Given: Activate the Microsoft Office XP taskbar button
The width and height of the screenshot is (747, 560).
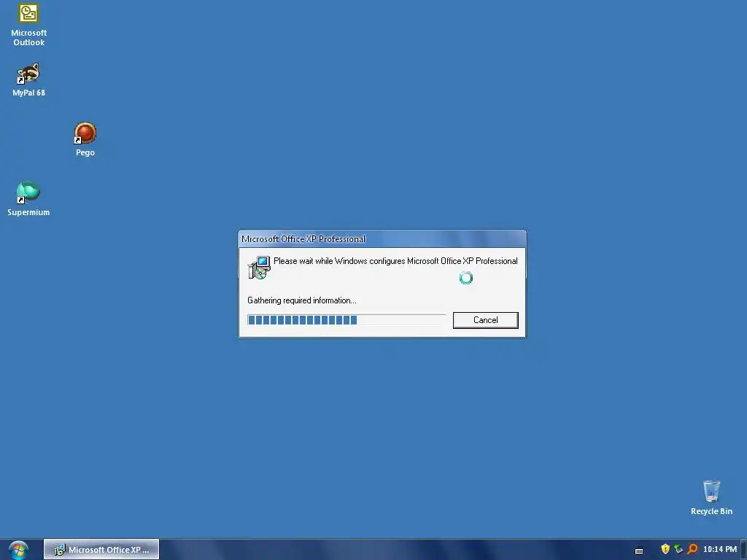Looking at the screenshot, I should point(101,550).
